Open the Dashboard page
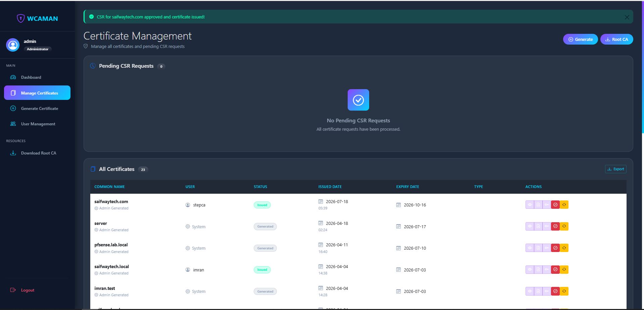The image size is (644, 310). [37, 77]
